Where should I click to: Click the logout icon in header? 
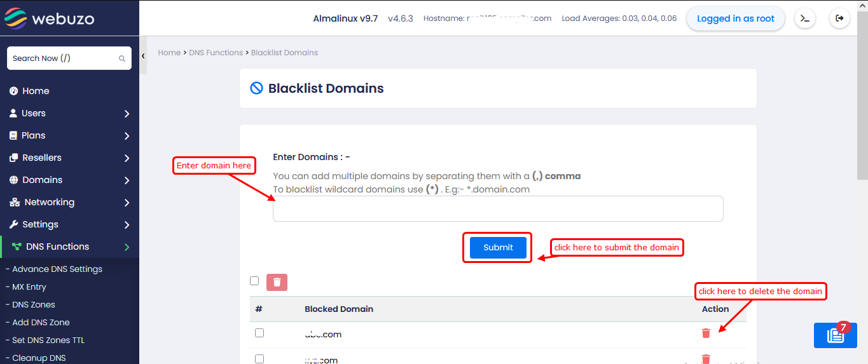(839, 18)
